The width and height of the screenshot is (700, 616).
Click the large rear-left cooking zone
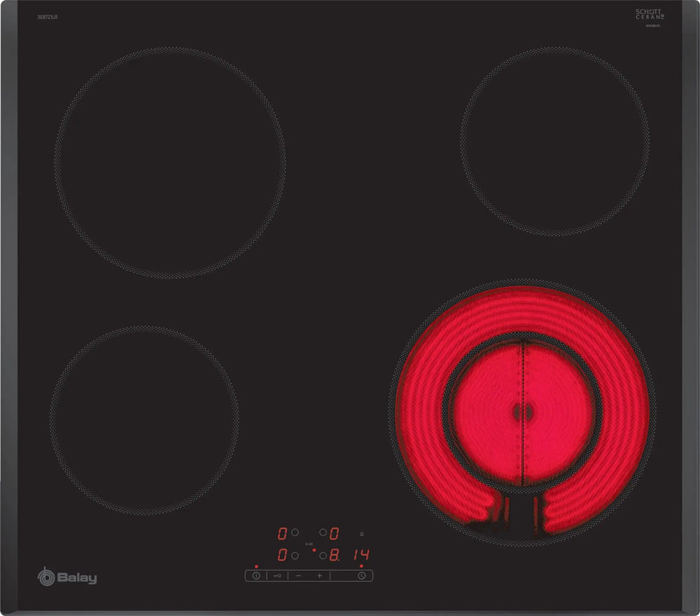[x=170, y=162]
